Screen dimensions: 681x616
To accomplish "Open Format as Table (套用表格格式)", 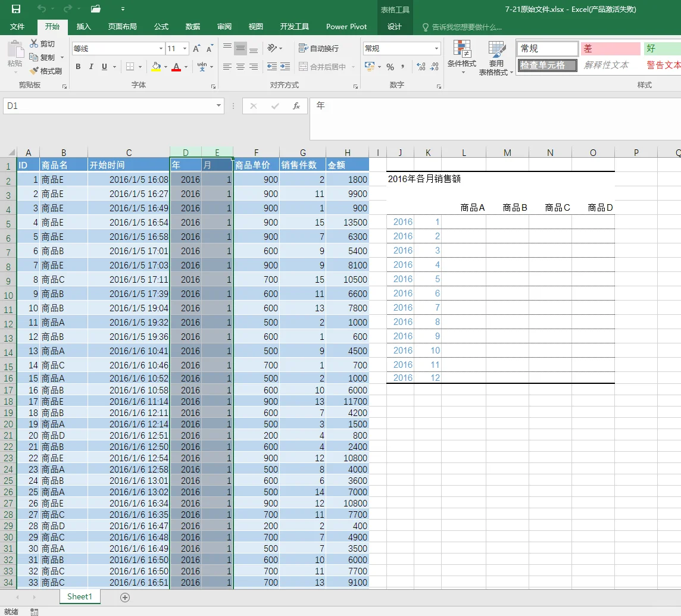I will 496,58.
